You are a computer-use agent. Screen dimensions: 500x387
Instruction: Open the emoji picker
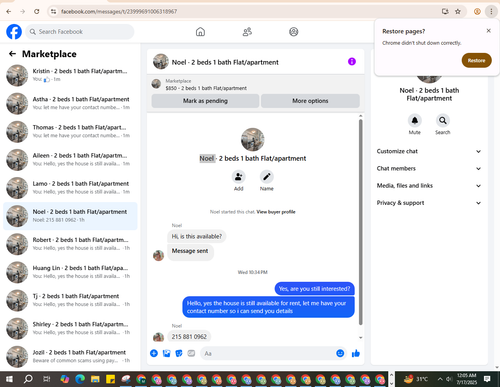[340, 353]
